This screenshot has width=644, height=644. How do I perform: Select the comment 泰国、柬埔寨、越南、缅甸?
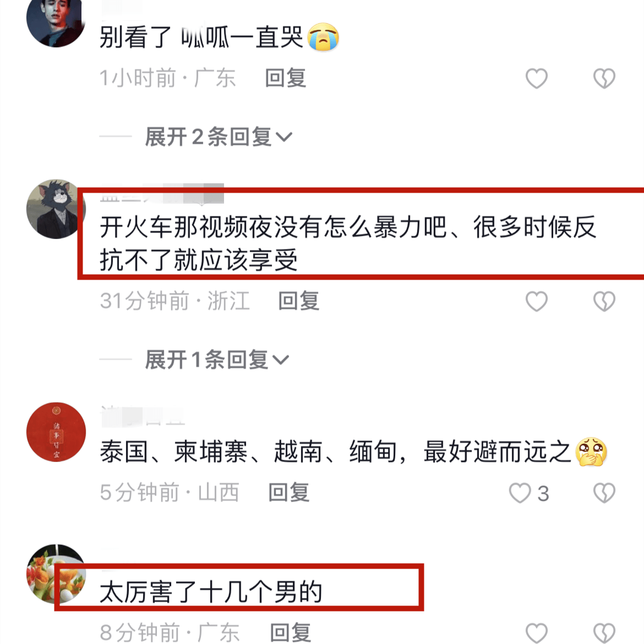[353, 451]
